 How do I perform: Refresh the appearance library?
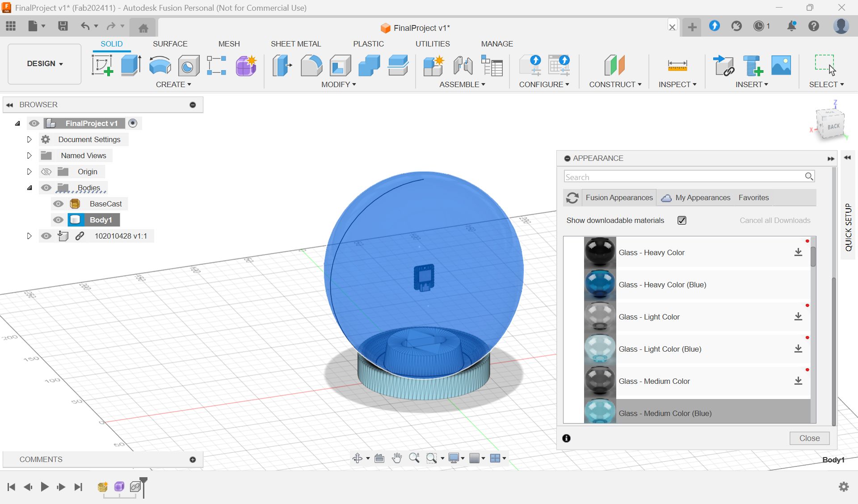pos(572,197)
